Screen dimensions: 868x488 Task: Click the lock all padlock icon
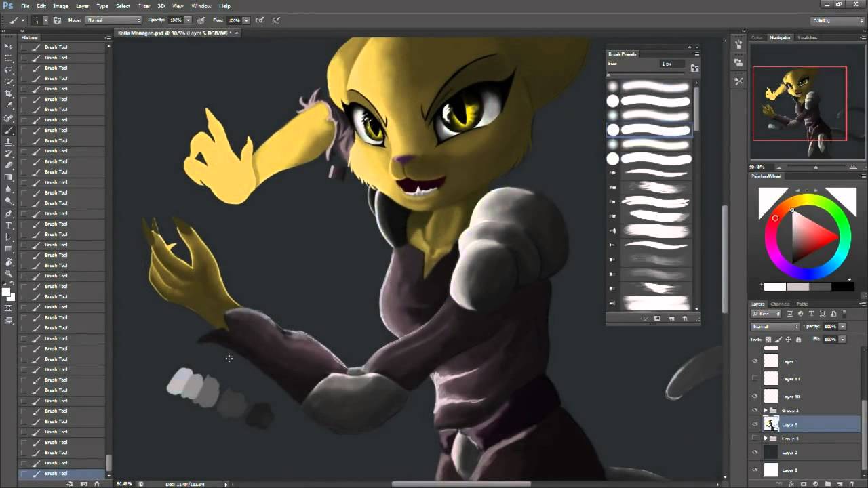pyautogui.click(x=799, y=340)
